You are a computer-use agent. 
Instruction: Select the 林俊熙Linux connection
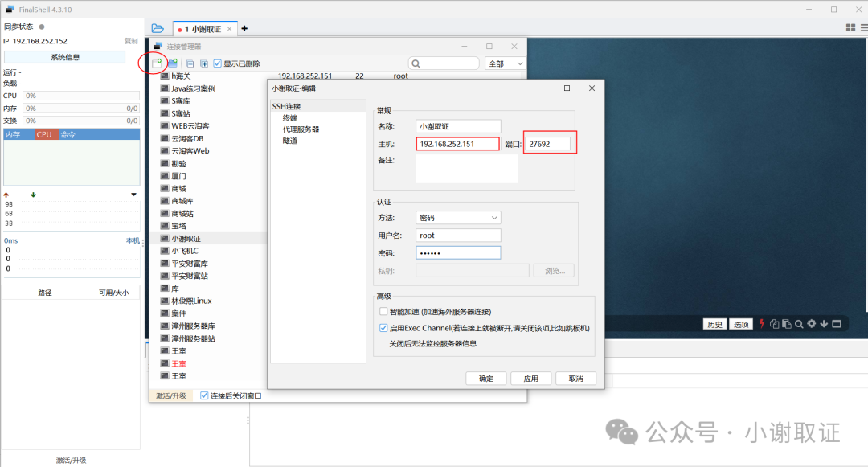click(x=191, y=301)
